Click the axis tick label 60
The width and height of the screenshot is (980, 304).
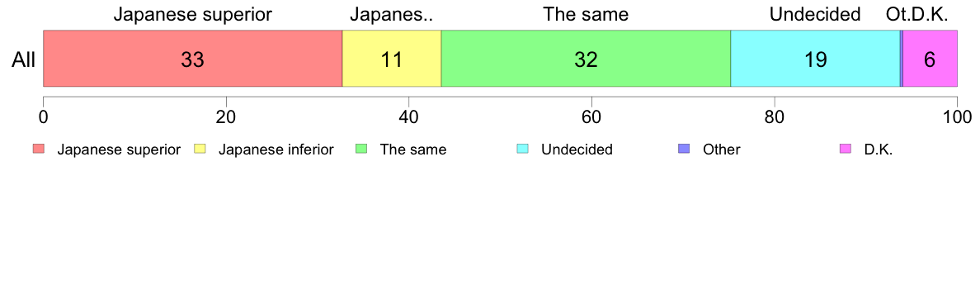coord(591,116)
